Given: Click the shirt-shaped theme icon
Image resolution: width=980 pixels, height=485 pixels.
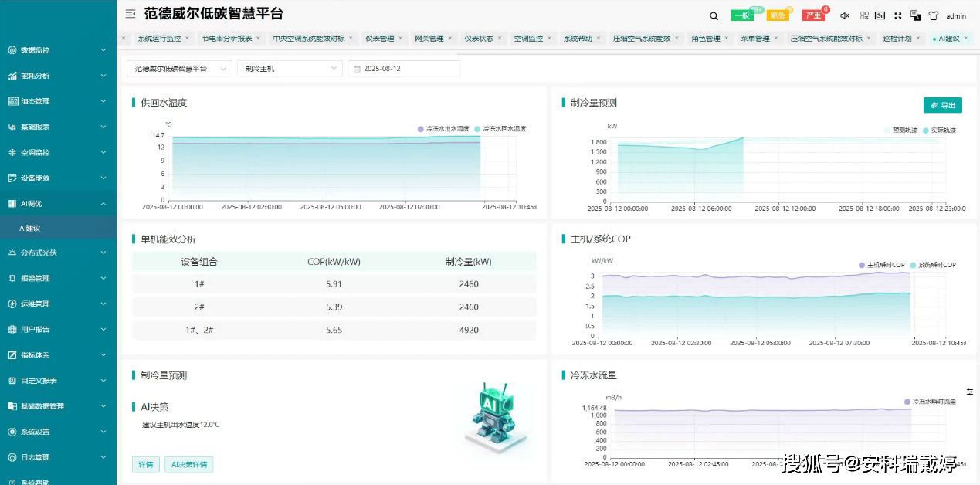Looking at the screenshot, I should (933, 15).
